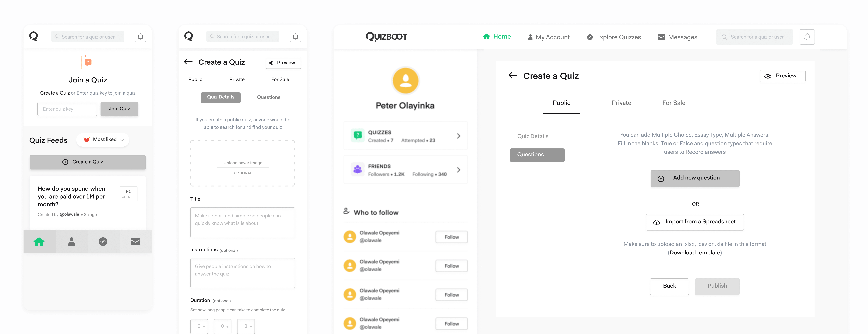868x334 pixels.
Task: Click Add new question button
Action: coord(695,178)
